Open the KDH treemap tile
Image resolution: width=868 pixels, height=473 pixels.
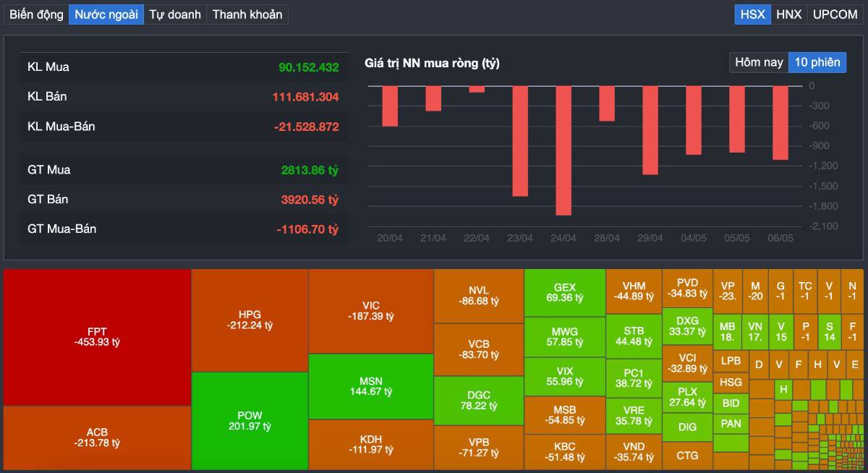(370, 445)
